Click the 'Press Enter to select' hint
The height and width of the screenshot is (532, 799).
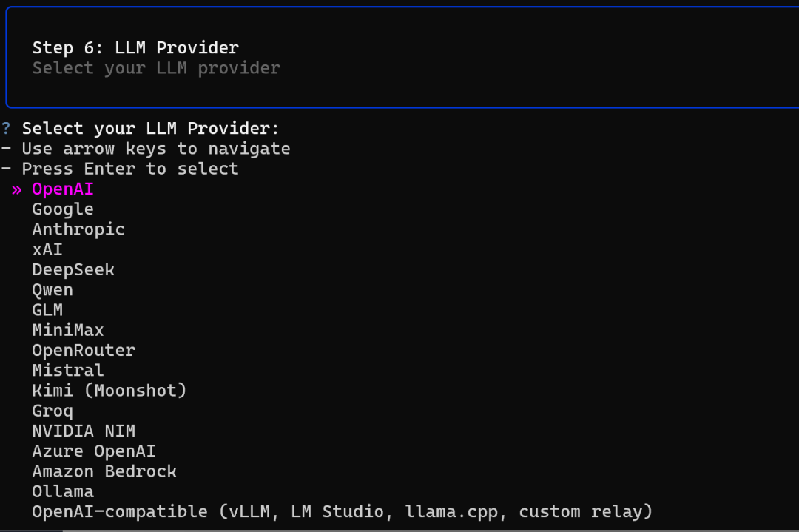coord(130,169)
